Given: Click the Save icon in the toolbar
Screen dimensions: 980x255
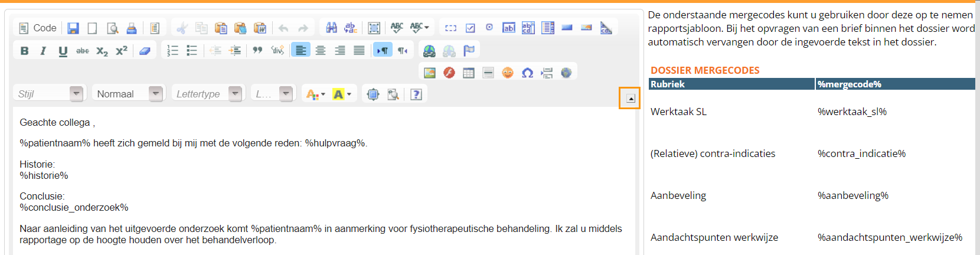Looking at the screenshot, I should (x=73, y=28).
